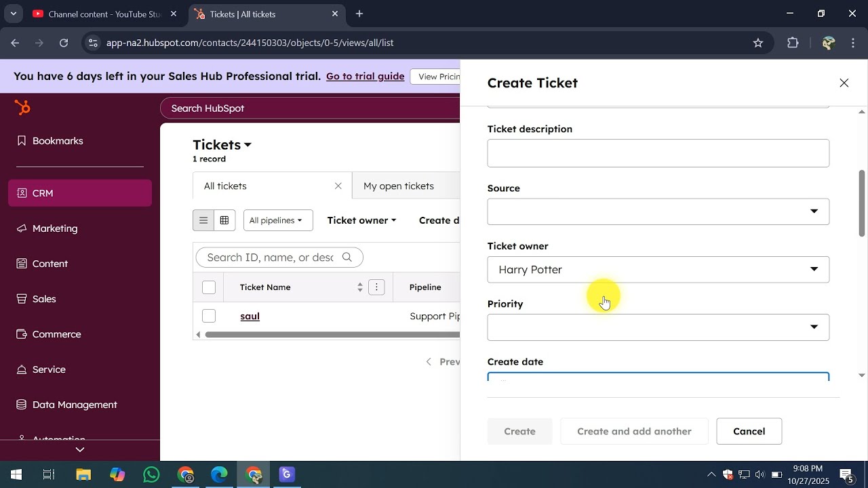868x488 pixels.
Task: Click the Create date field
Action: pos(658,377)
